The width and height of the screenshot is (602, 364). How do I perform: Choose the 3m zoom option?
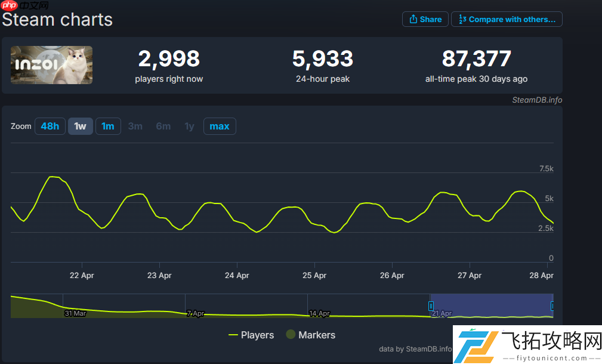[135, 127]
